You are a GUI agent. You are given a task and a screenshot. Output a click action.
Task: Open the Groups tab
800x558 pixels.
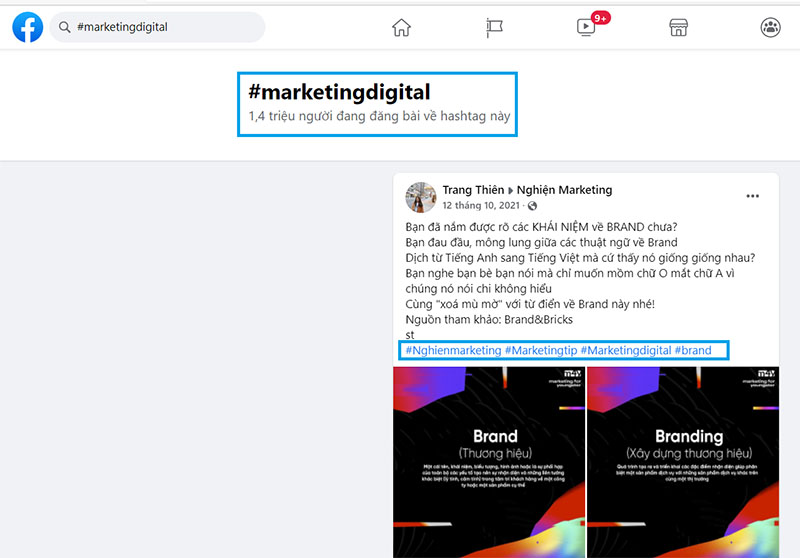coord(770,27)
